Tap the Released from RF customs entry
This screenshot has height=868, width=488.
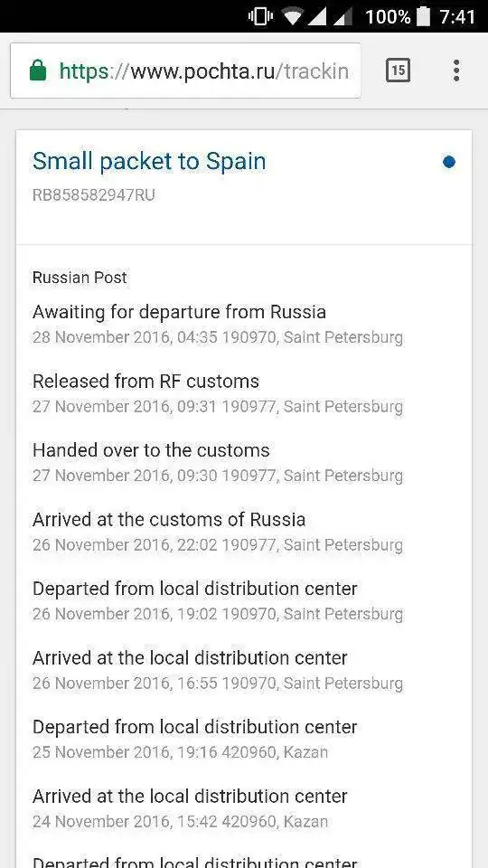(x=218, y=393)
